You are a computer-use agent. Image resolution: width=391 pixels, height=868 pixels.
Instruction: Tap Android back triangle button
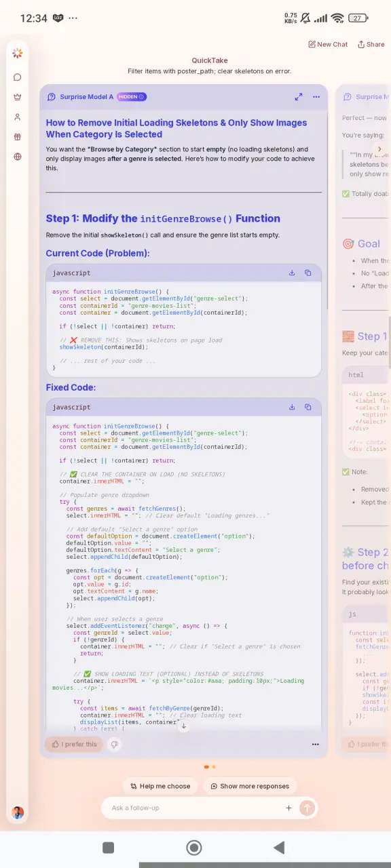point(279,847)
